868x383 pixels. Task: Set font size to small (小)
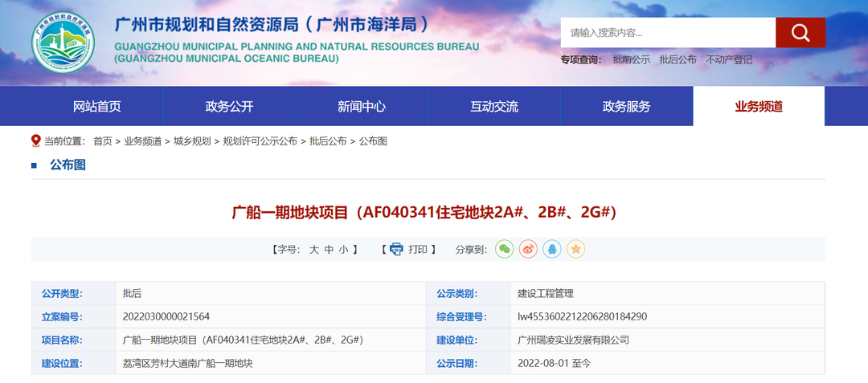[343, 250]
